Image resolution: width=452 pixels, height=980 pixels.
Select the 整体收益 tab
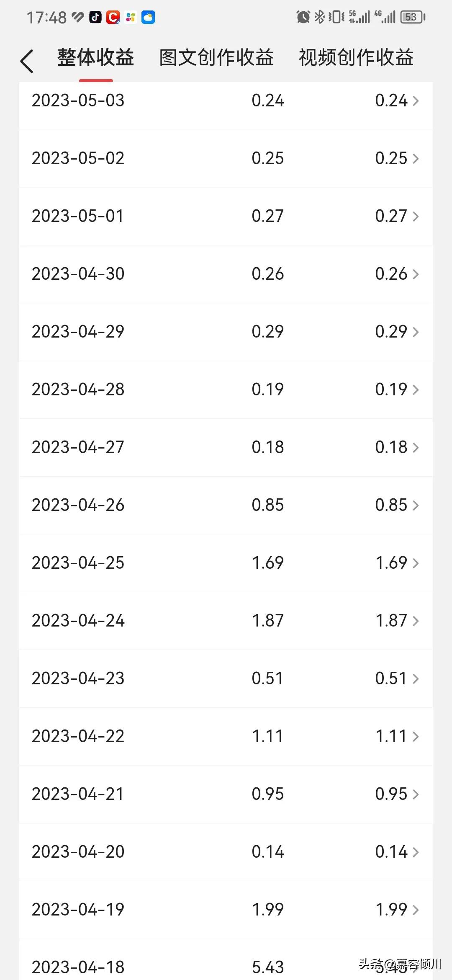[96, 57]
